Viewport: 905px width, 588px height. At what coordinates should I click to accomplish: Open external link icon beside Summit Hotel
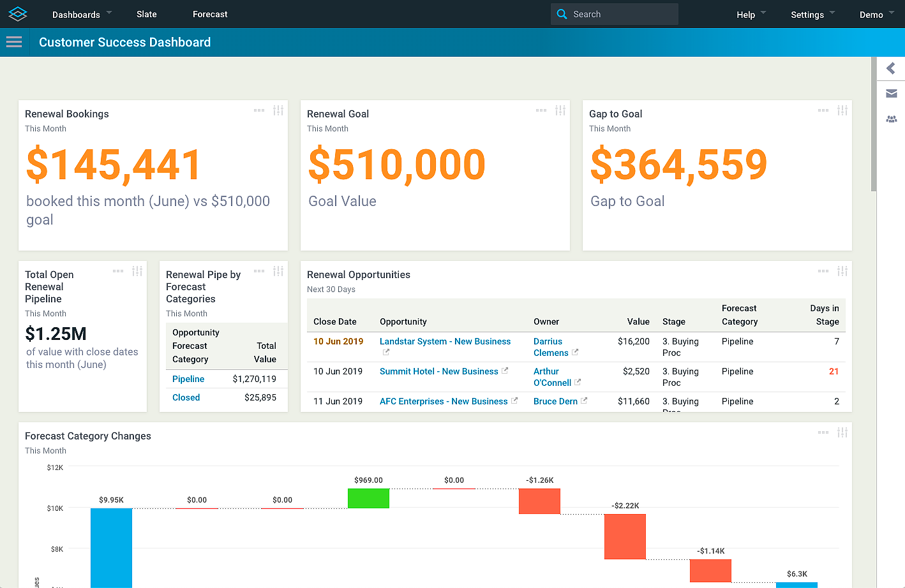coord(505,371)
